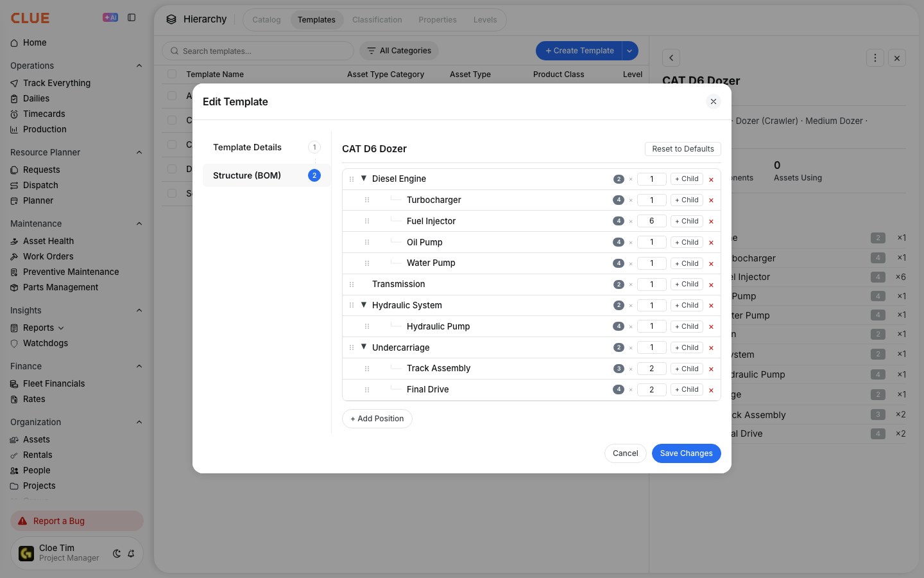Image resolution: width=924 pixels, height=578 pixels.
Task: Edit the Track Assembly quantity field
Action: [652, 369]
